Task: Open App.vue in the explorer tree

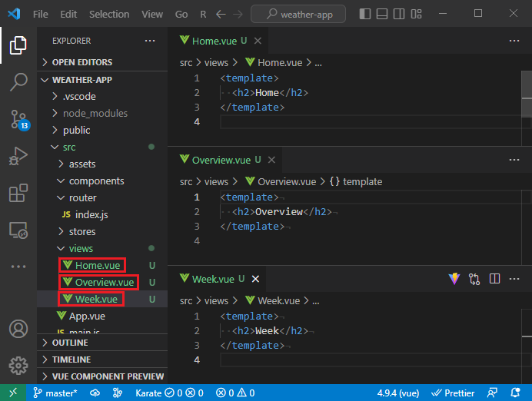Action: pyautogui.click(x=102, y=316)
